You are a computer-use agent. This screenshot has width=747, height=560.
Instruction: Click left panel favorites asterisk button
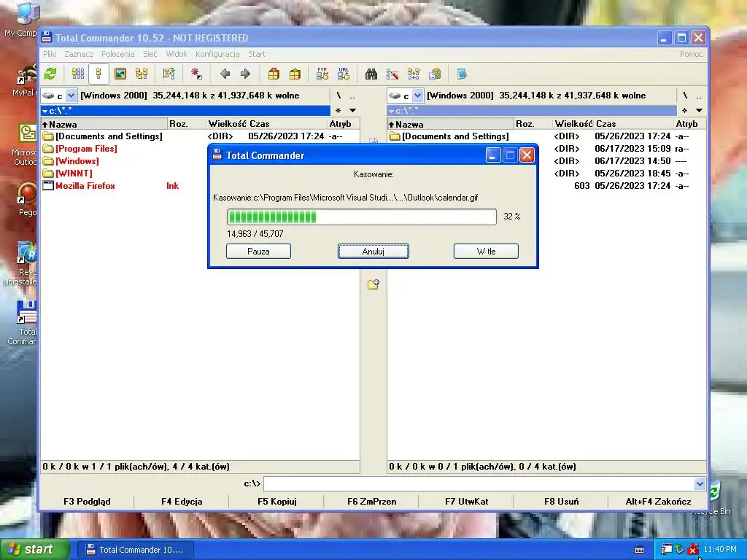pyautogui.click(x=338, y=111)
